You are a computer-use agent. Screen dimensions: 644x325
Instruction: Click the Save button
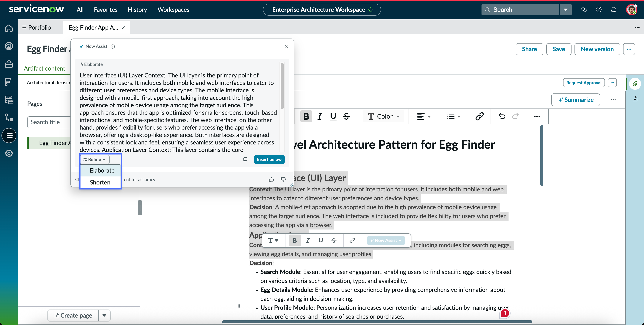(558, 49)
